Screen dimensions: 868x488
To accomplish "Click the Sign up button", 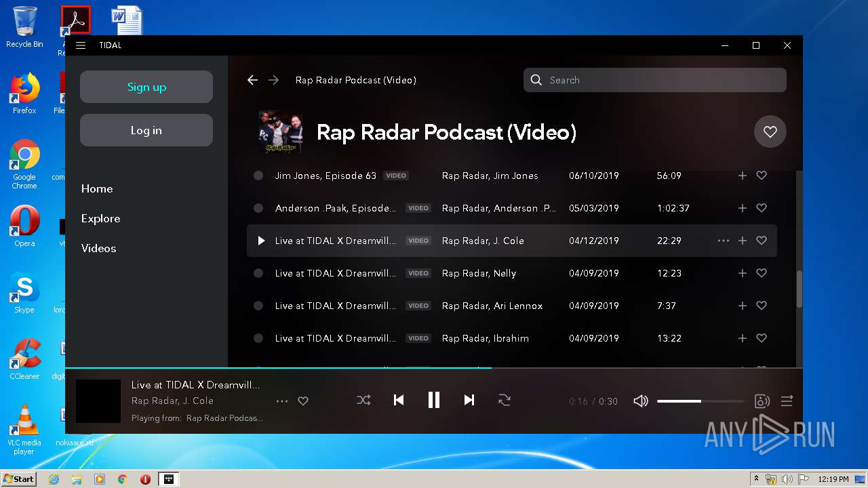I will click(x=146, y=87).
